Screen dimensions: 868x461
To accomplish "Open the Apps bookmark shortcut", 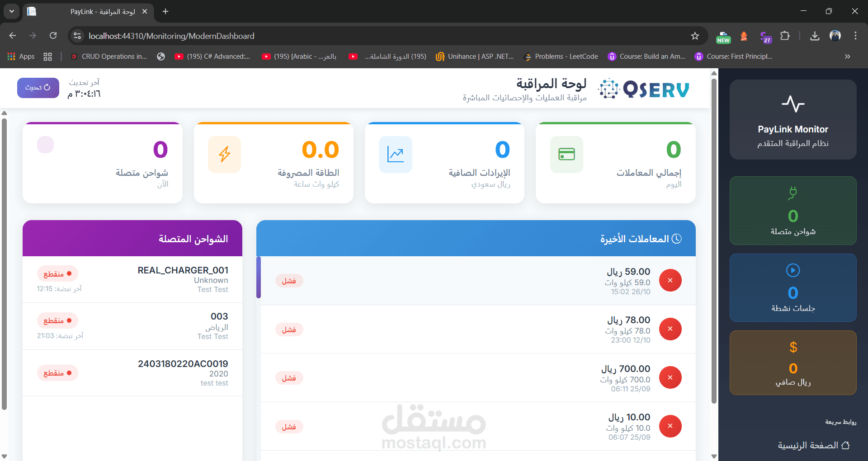I will pos(21,56).
